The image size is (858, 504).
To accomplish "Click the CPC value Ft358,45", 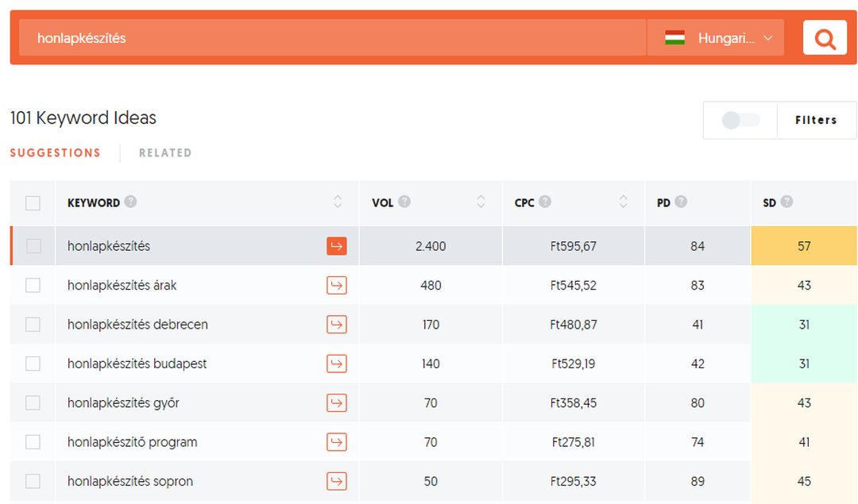I will point(574,403).
